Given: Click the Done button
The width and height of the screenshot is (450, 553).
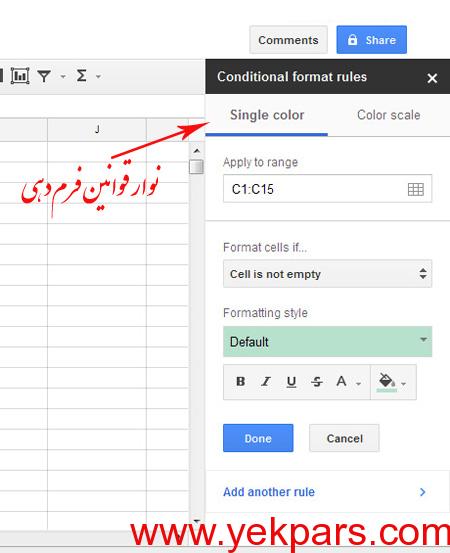Looking at the screenshot, I should tap(258, 438).
